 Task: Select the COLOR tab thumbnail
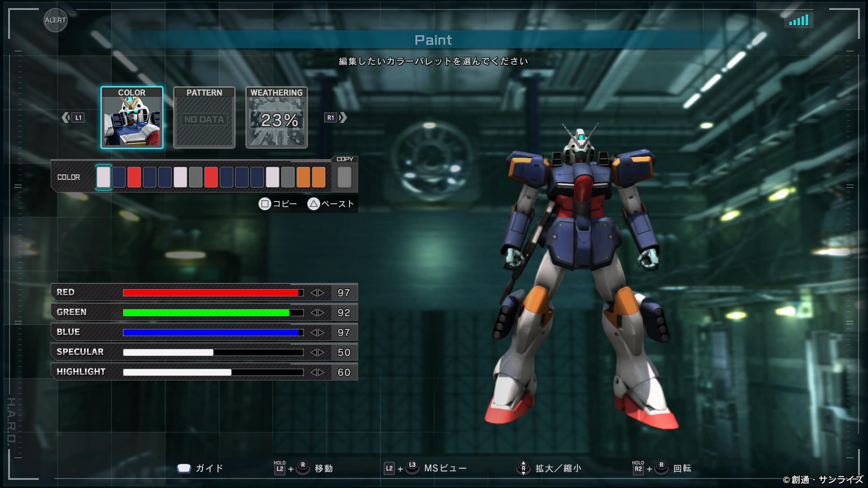(x=132, y=117)
